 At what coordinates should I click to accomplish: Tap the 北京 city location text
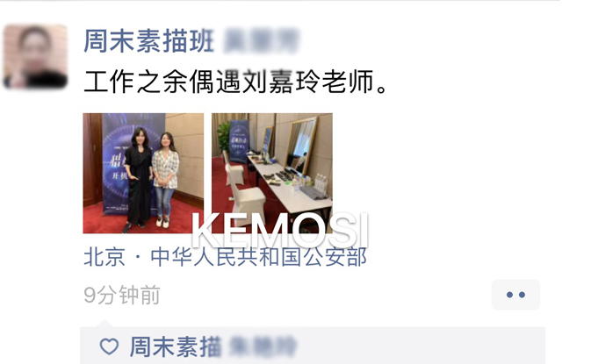[x=105, y=257]
